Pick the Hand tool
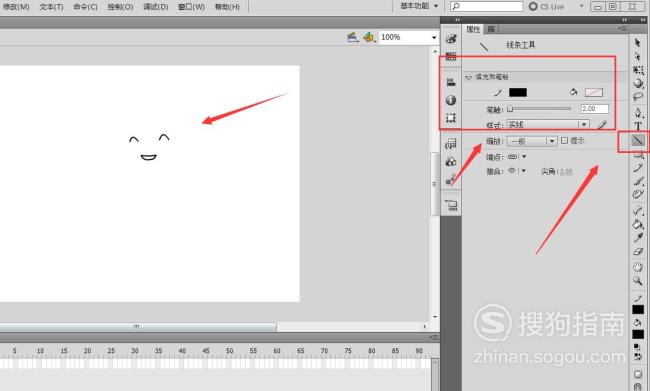Viewport: 650px width, 391px height. (638, 267)
